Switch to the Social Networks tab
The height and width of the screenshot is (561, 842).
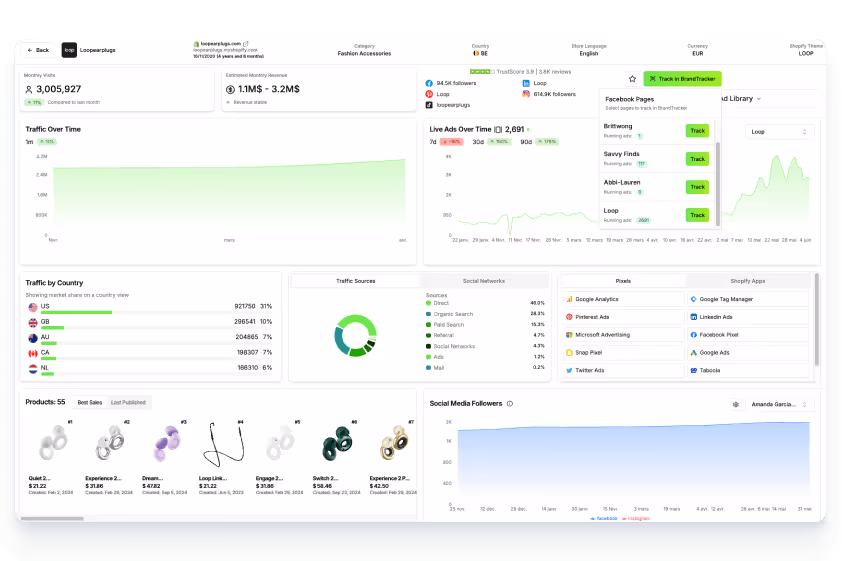[484, 281]
